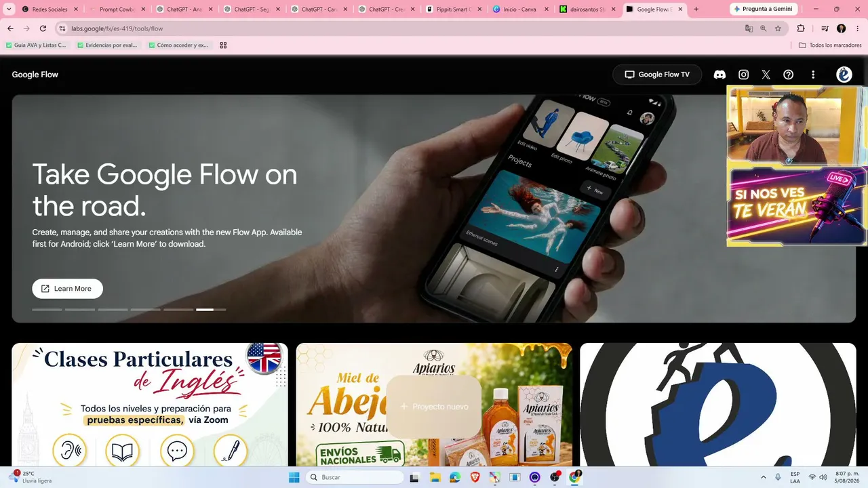Switch to the ChatGPT - Ana tab
The height and width of the screenshot is (488, 868).
click(x=184, y=9)
